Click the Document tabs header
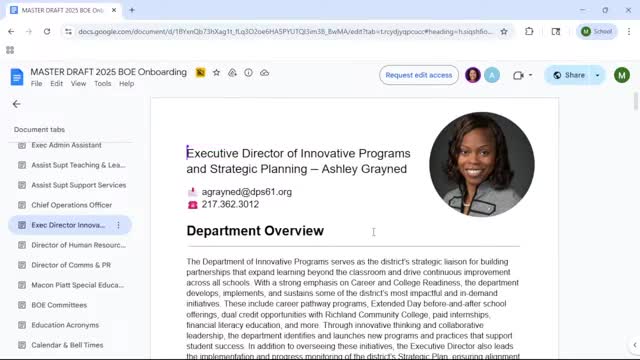Screen dimensions: 640x360 (39, 129)
